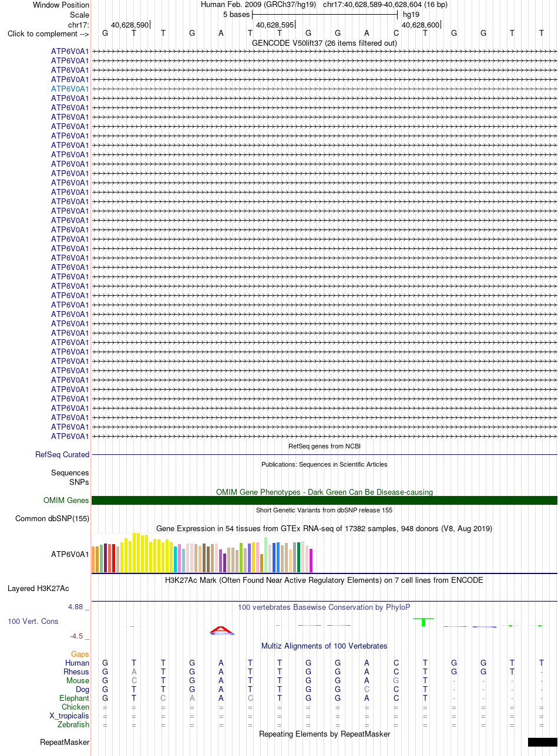
Task: Click the ATP6V0A1 label beside the GTEx bars
Action: (x=70, y=553)
